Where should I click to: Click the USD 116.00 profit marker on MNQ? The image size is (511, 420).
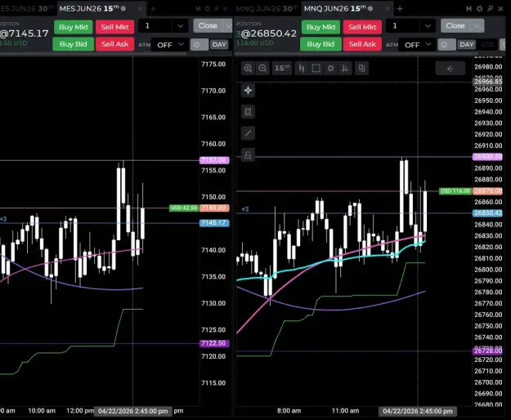[x=455, y=190]
